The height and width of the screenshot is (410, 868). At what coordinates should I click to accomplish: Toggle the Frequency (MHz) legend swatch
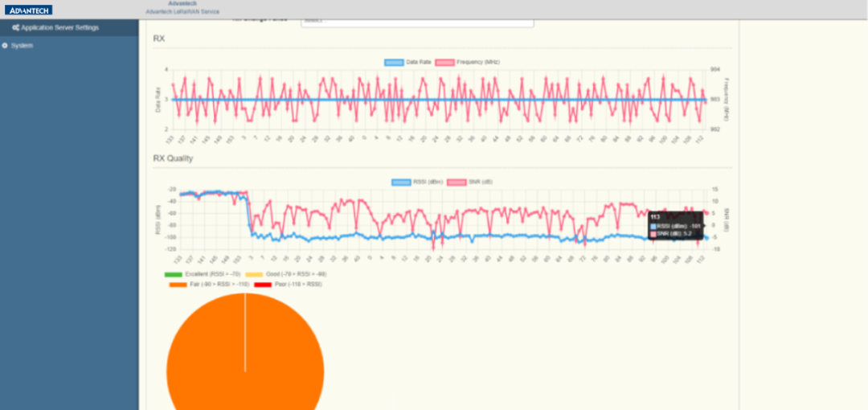(x=445, y=62)
